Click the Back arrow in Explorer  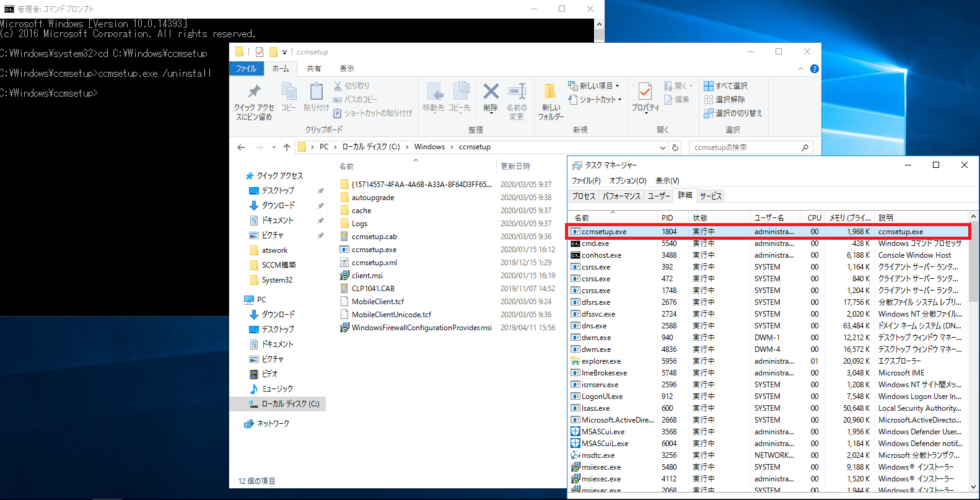(x=241, y=147)
